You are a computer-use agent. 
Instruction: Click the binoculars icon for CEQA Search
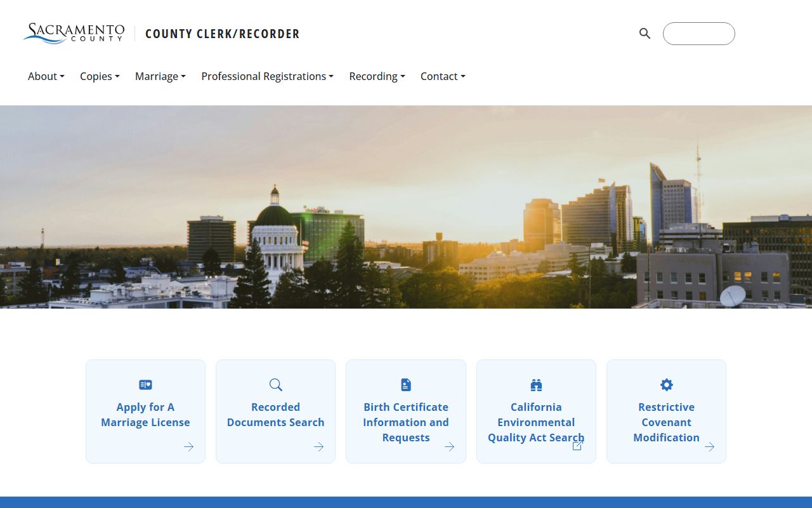[x=536, y=385]
